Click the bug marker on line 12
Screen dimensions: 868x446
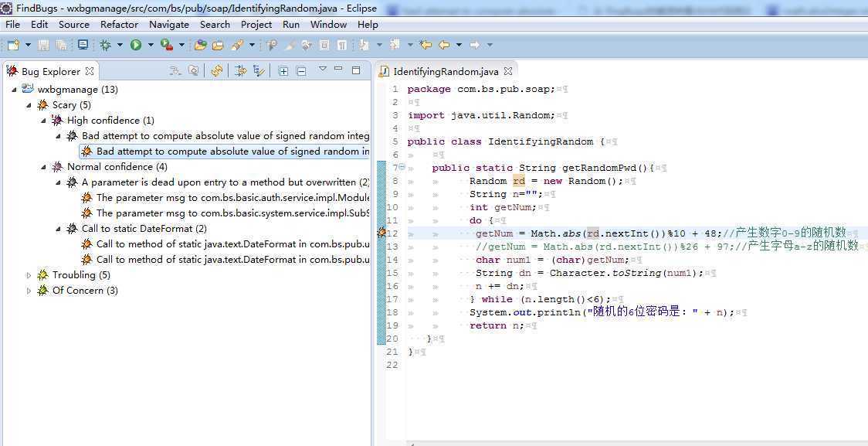point(381,233)
